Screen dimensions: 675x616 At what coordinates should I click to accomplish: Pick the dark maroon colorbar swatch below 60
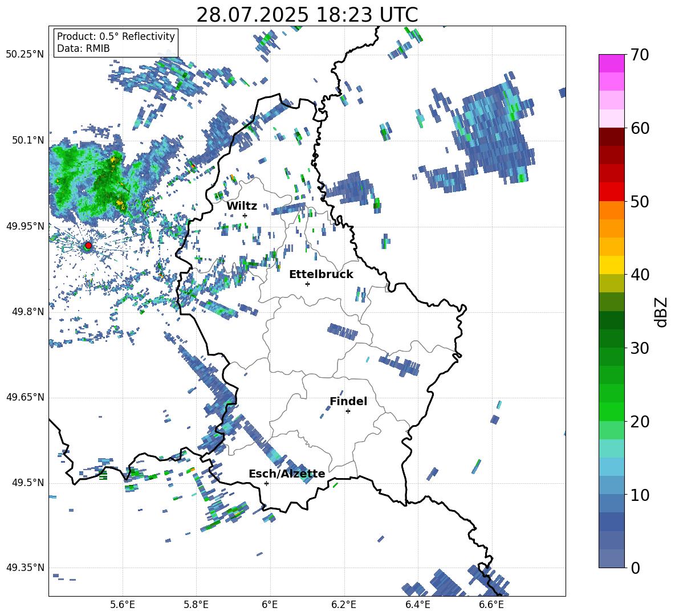coord(611,137)
